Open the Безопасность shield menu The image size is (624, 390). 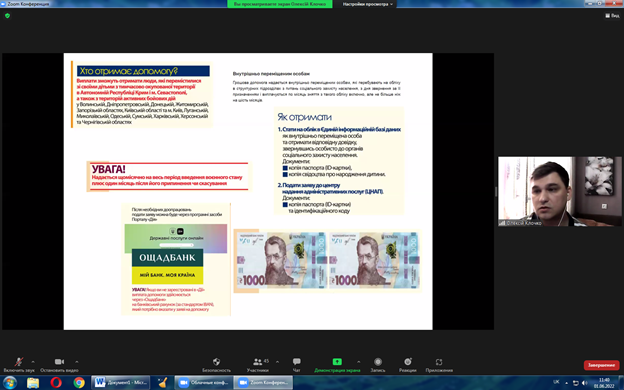pyautogui.click(x=216, y=365)
